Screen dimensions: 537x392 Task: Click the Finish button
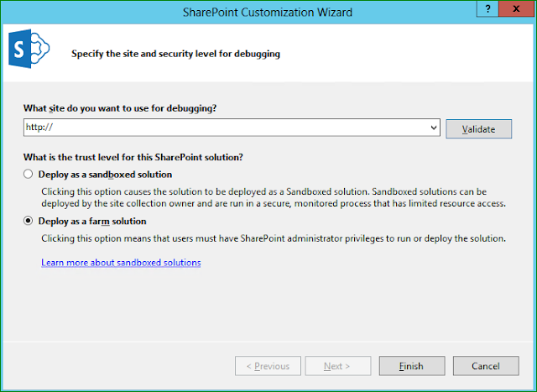(x=411, y=366)
